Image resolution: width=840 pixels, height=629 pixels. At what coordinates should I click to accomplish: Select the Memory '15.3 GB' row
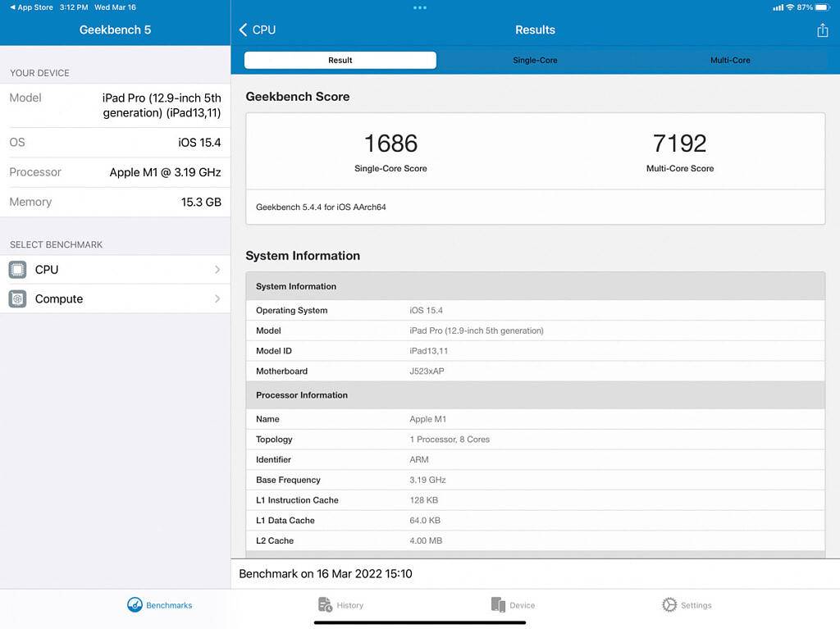[x=115, y=202]
